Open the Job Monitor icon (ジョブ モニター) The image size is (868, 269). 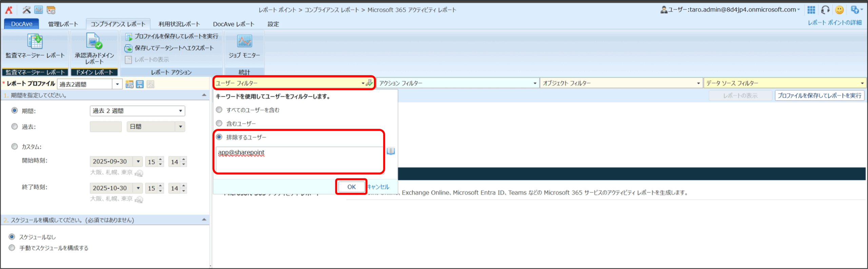(244, 42)
